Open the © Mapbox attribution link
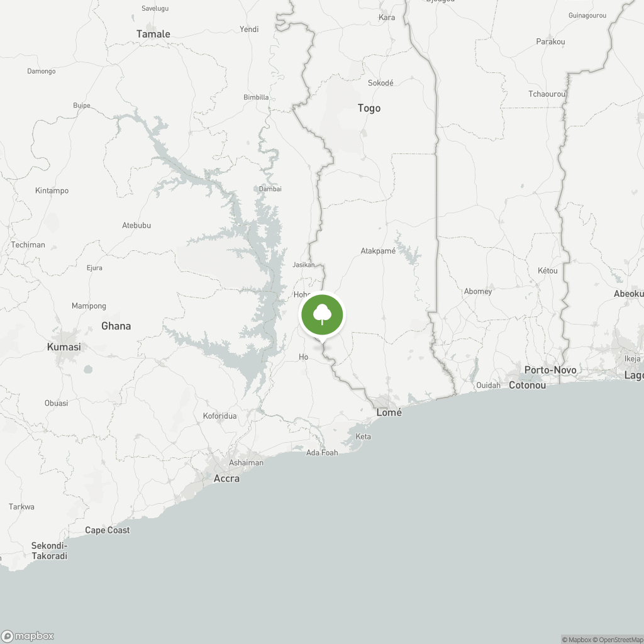The height and width of the screenshot is (644, 644). (576, 640)
